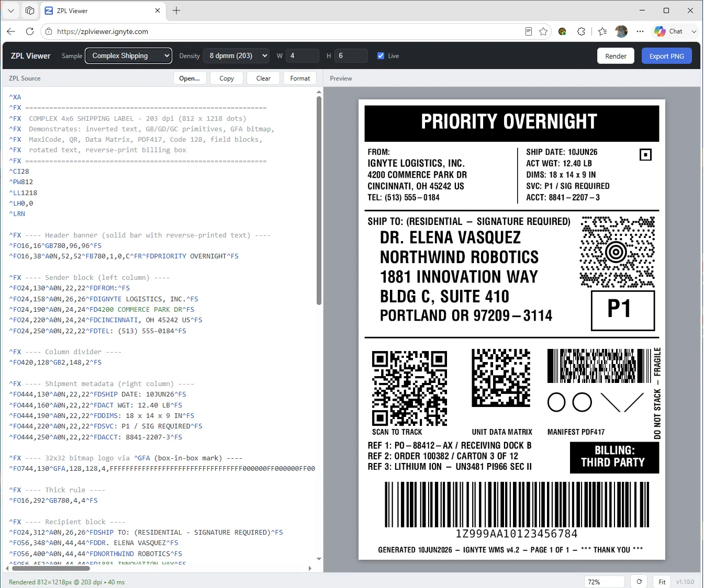Reload the zplviewer page
Viewport: 704px width, 588px height.
click(x=30, y=31)
